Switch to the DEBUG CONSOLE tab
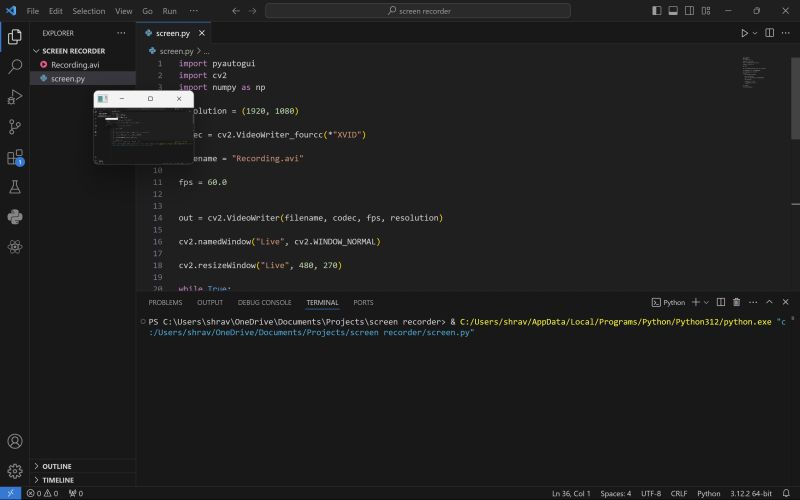Viewport: 800px width, 500px height. tap(264, 302)
